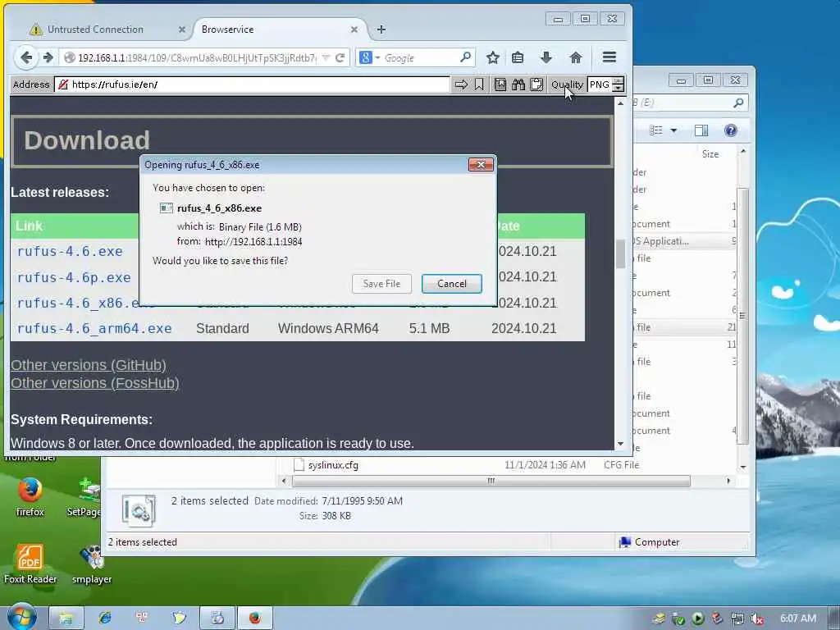Viewport: 840px width, 630px height.
Task: Go forward with the Firefox forward arrow
Action: tap(48, 57)
